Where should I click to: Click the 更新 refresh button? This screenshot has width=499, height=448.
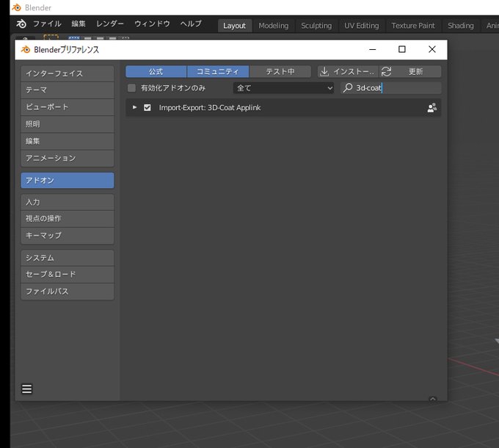click(410, 71)
